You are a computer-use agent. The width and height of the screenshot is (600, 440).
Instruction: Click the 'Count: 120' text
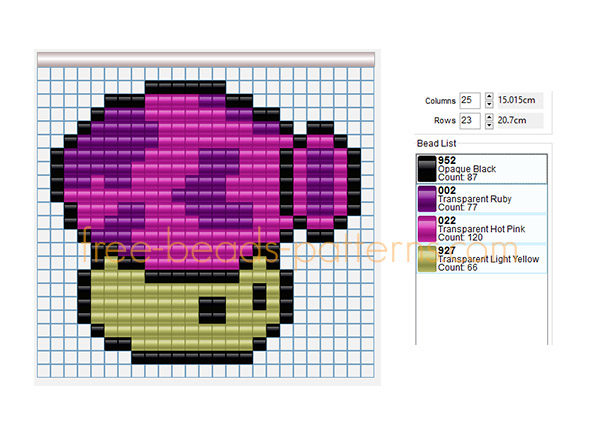(460, 238)
